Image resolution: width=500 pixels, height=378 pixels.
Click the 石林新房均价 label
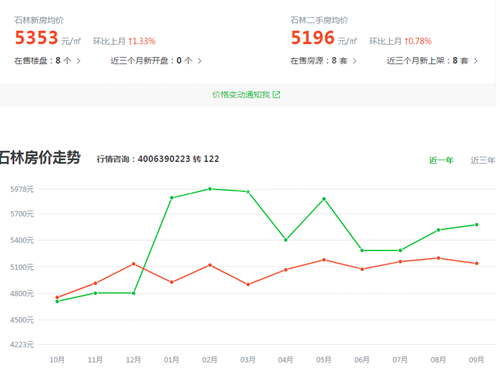(x=39, y=20)
